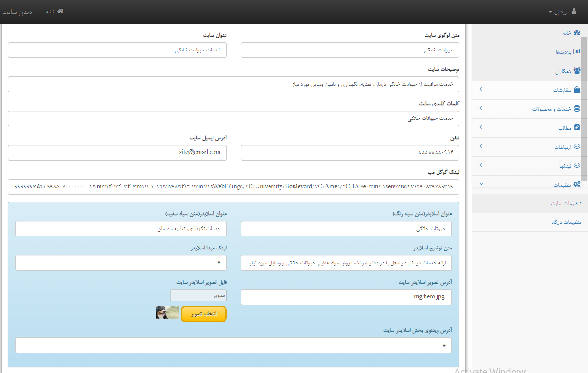Click the bar chart icon for بازدیدها
588x373 pixels.
pyautogui.click(x=576, y=52)
